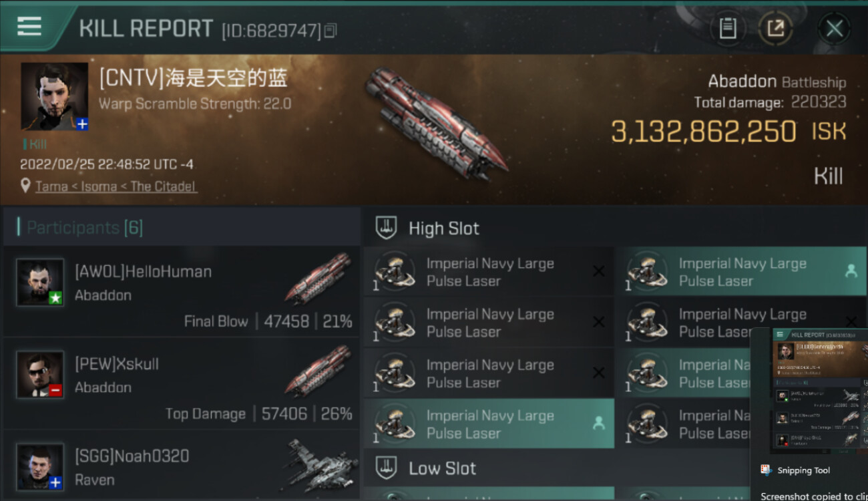Viewport: 868px width, 501px height.
Task: Select Xskull's participant portrait
Action: coord(40,374)
